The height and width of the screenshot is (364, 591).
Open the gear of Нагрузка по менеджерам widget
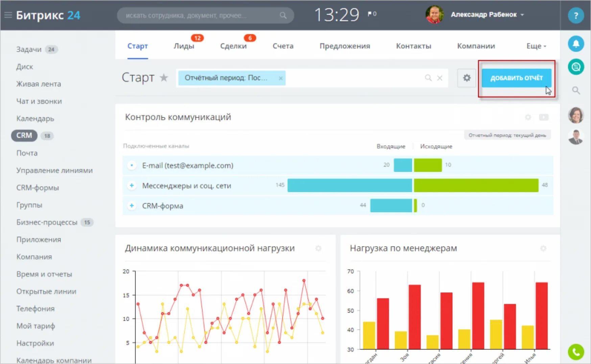point(543,248)
